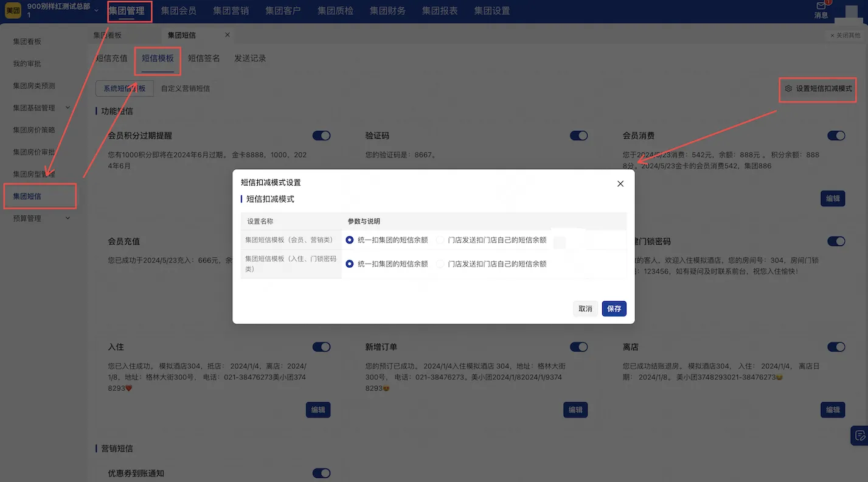Click the 关闭其他 tabs button
This screenshot has width=868, height=482.
pos(845,36)
